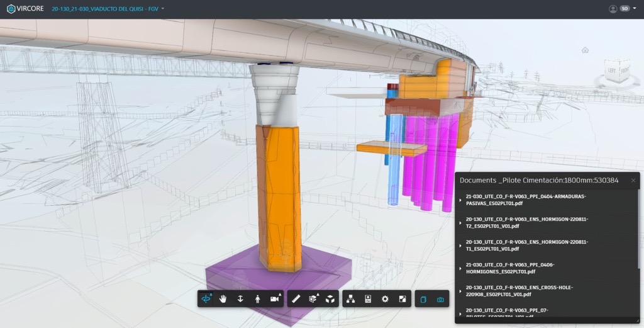The width and height of the screenshot is (644, 328).
Task: Open the Camera interactions tool
Action: [x=275, y=299]
